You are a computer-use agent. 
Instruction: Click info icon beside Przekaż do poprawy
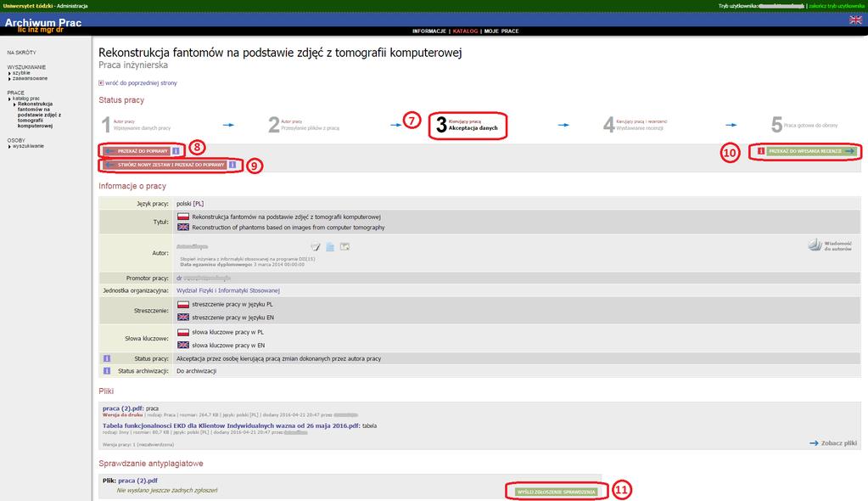click(176, 151)
